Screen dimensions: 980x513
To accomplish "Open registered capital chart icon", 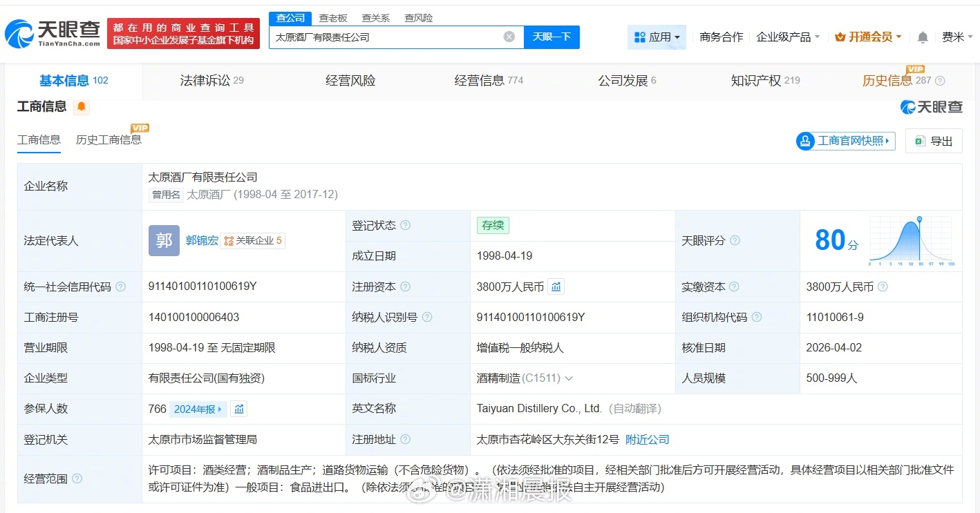I will click(x=556, y=287).
